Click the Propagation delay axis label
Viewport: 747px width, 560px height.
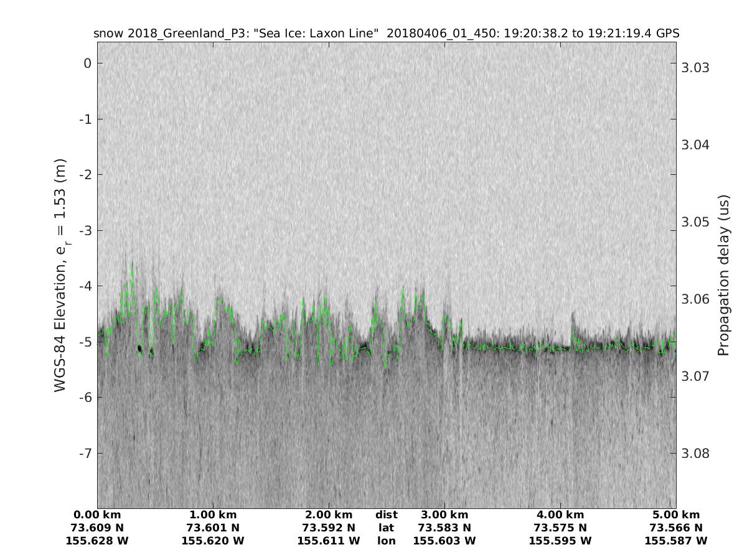723,274
